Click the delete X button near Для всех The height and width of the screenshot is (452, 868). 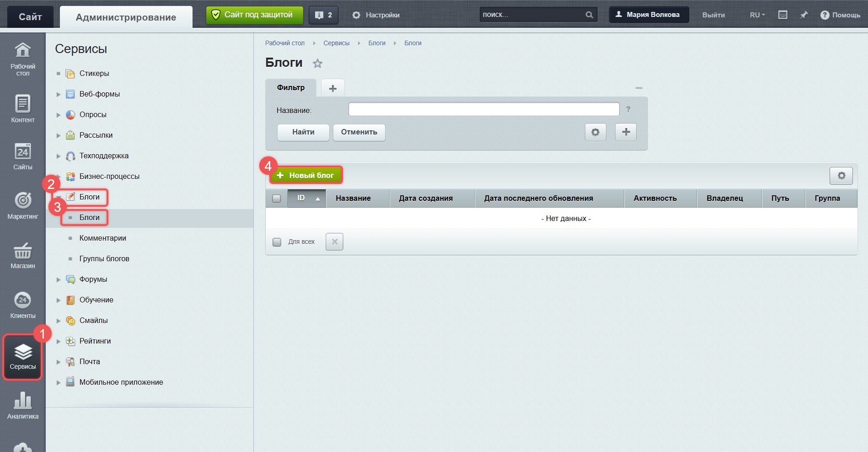point(334,242)
